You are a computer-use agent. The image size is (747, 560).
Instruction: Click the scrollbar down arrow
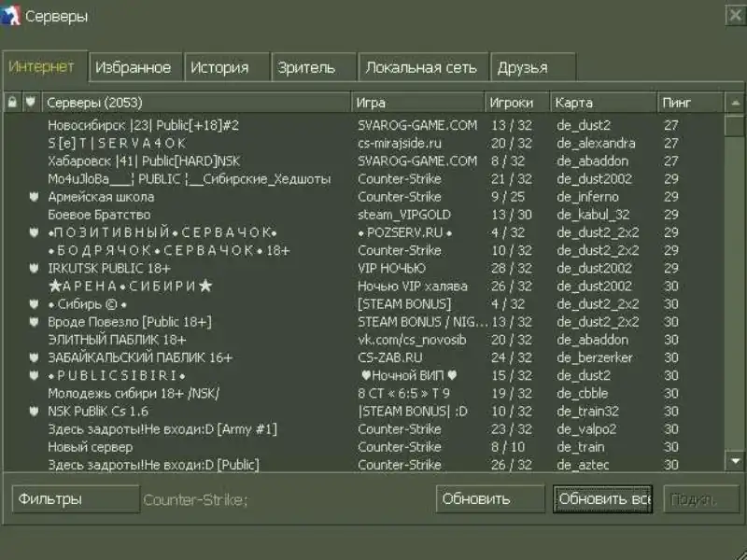735,461
